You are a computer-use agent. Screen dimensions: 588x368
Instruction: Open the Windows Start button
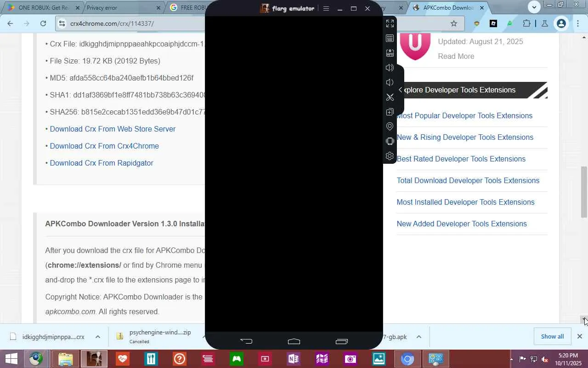(11, 359)
